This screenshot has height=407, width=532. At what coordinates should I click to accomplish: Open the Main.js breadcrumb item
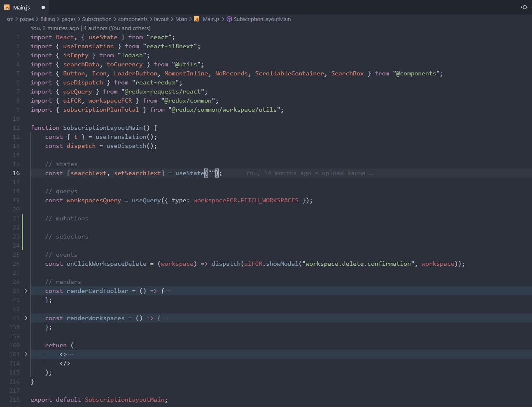point(211,19)
